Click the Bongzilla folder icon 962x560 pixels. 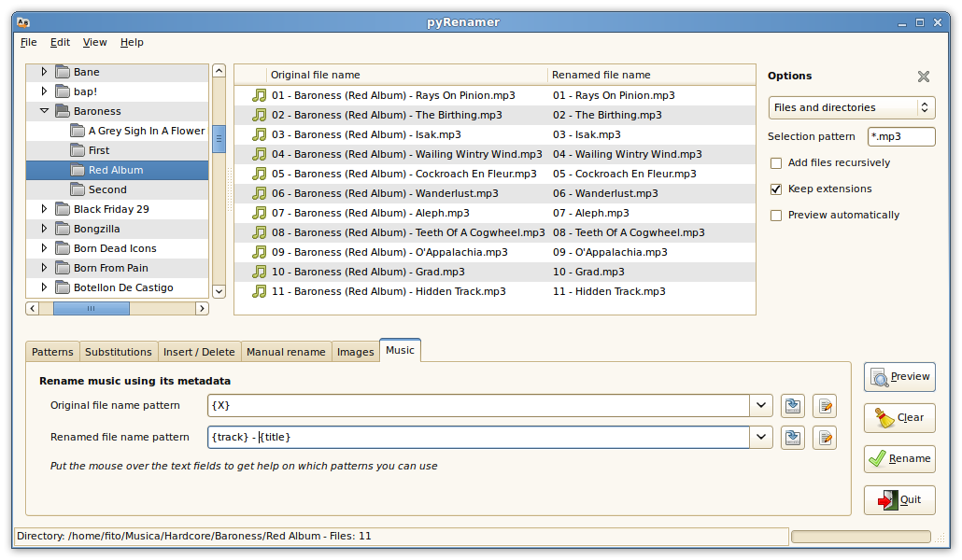(62, 229)
